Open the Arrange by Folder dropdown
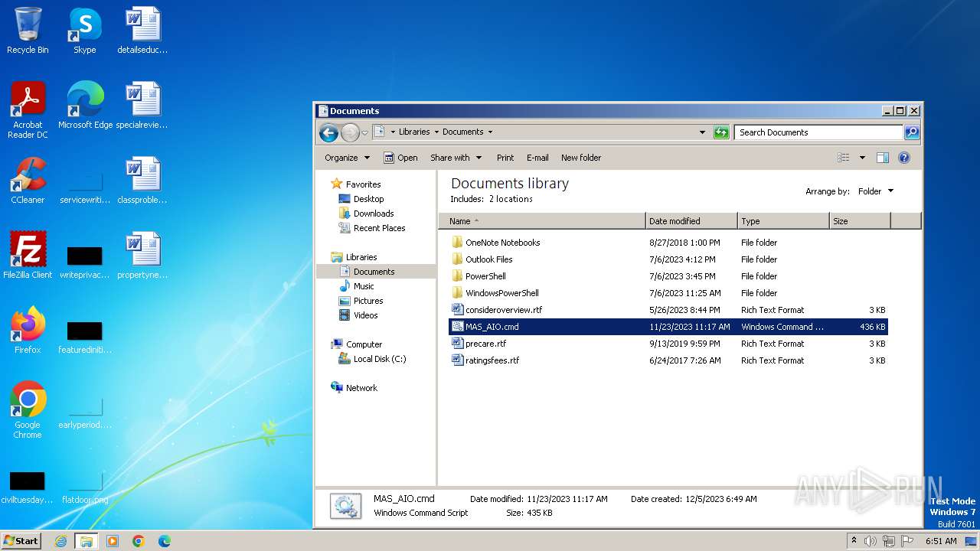Viewport: 980px width, 551px height. 875,191
